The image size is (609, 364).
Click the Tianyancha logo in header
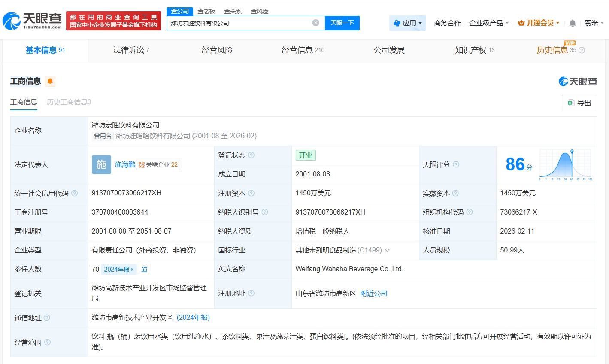point(33,21)
